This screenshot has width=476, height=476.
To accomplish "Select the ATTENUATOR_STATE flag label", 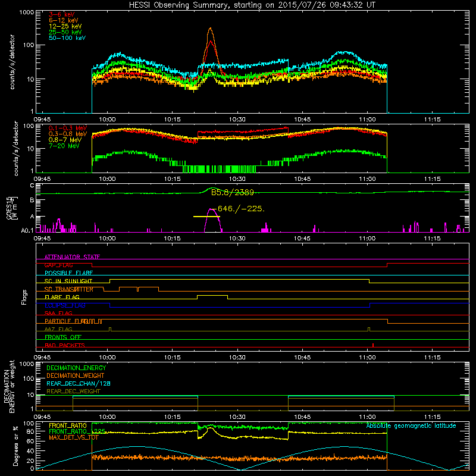I will pyautogui.click(x=72, y=257).
